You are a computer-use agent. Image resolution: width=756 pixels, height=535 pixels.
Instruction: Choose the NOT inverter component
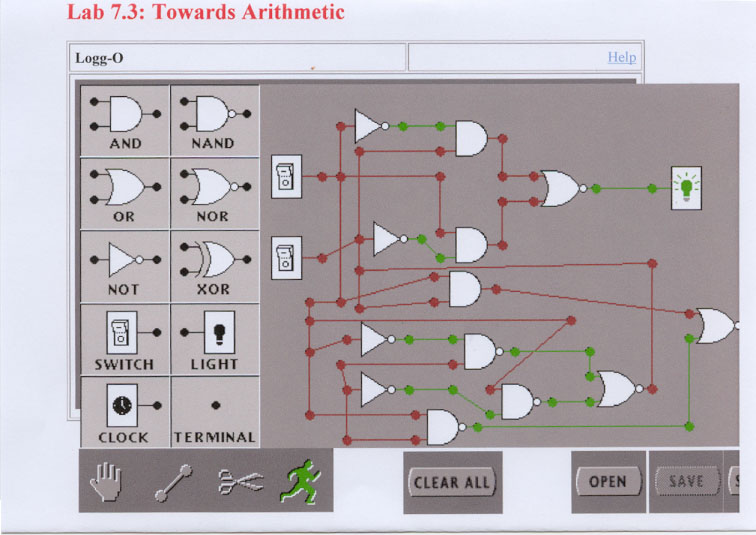click(x=125, y=266)
